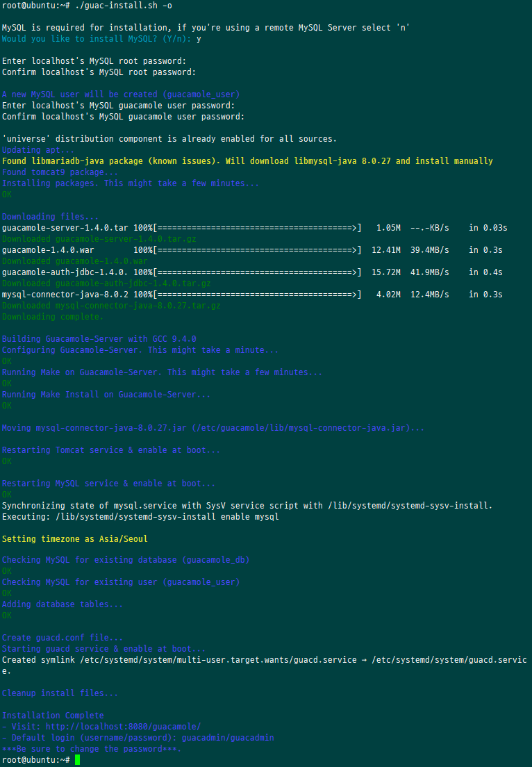Click the "Setting timezone as Asia/Seoul" line
This screenshot has height=767, width=532.
(x=75, y=539)
